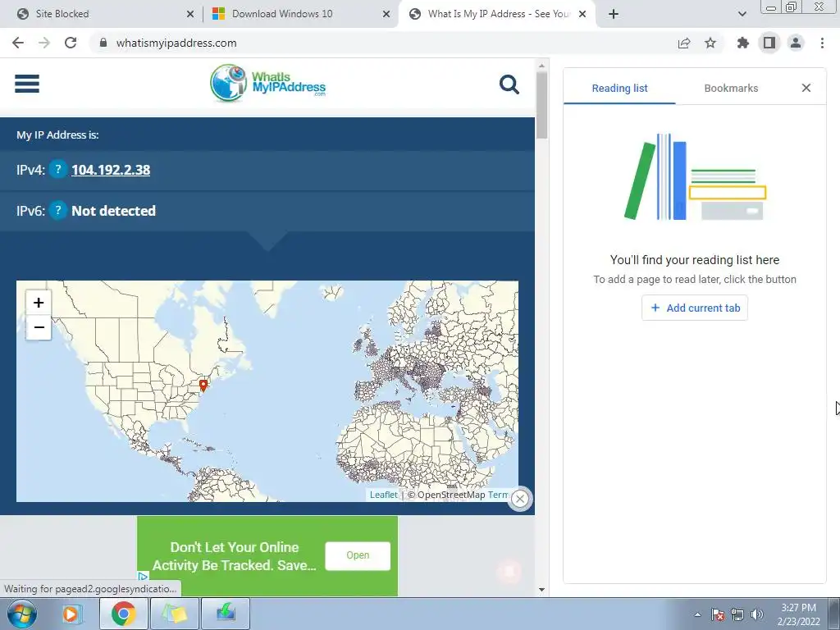This screenshot has width=840, height=630.
Task: Click the address bar URL field
Action: point(386,43)
